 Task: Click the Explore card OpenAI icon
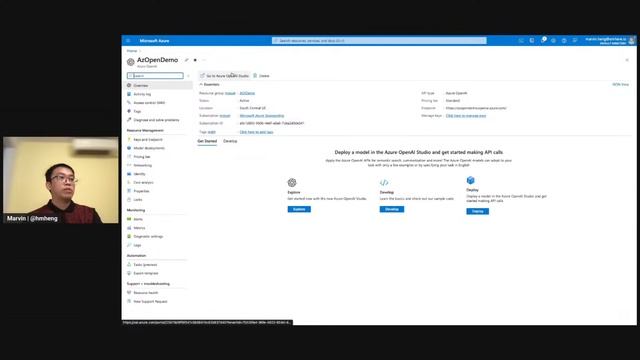(x=292, y=182)
